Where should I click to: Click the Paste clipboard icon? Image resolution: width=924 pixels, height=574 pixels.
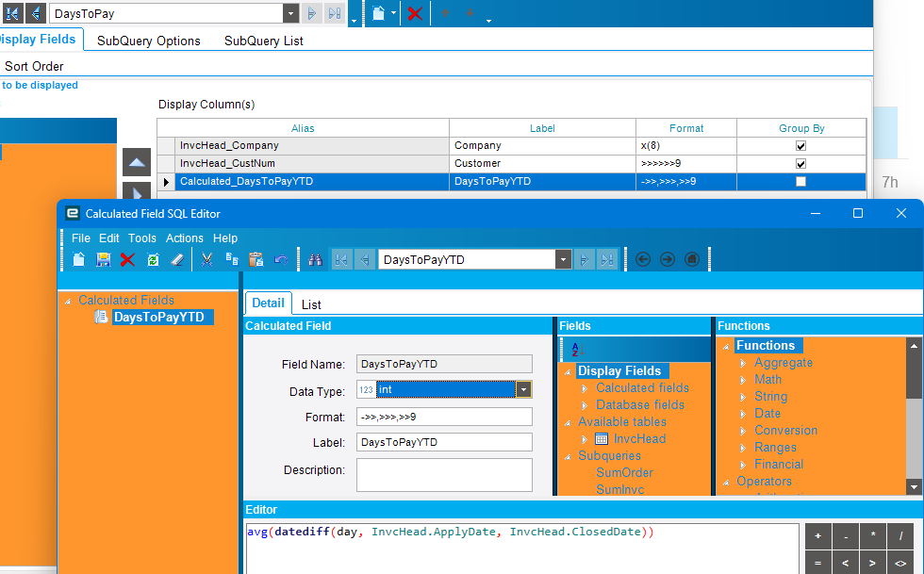coord(256,259)
